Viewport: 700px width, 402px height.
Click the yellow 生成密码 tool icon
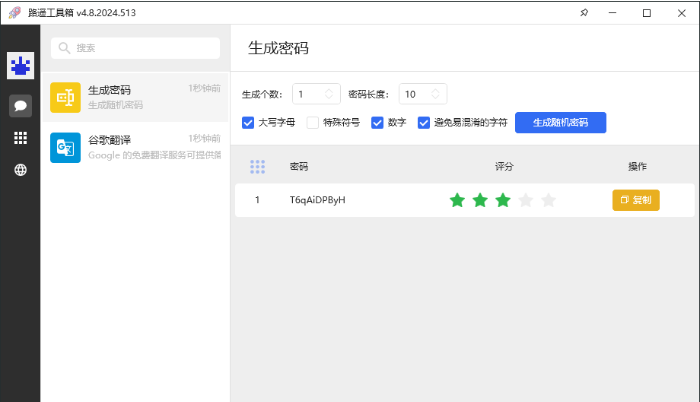point(65,97)
